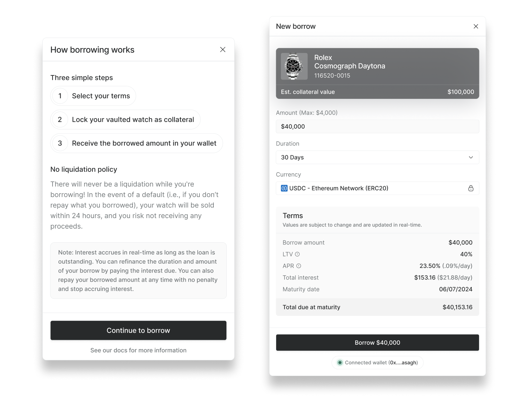Click the USDC coin icon
Viewport: 532px width, 404px height.
point(284,188)
